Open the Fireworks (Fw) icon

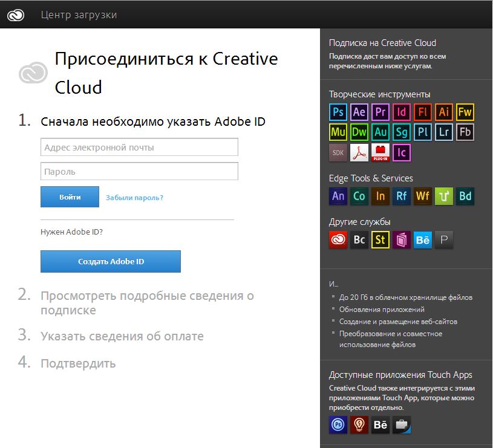click(465, 112)
